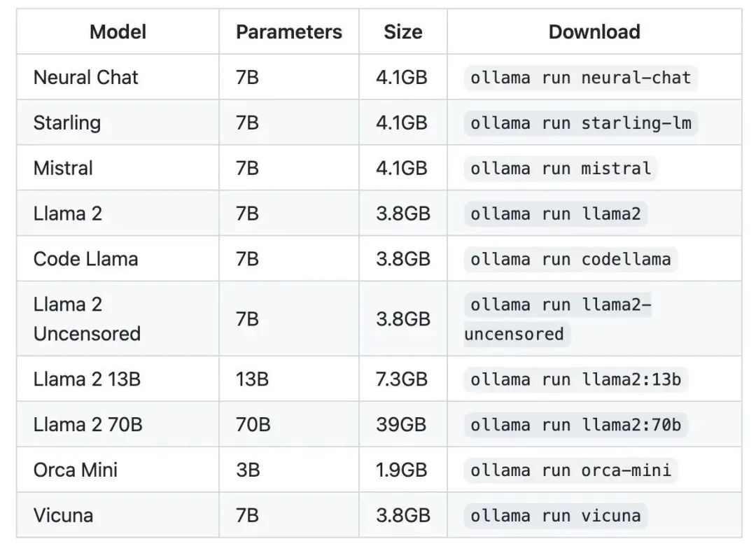Click the Size column header
The width and height of the screenshot is (756, 546).
point(403,31)
